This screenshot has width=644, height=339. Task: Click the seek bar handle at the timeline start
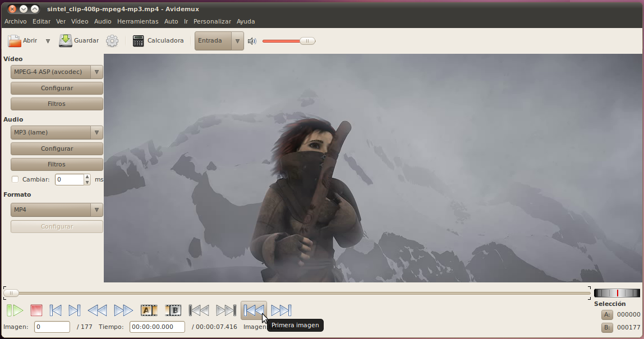tap(11, 293)
